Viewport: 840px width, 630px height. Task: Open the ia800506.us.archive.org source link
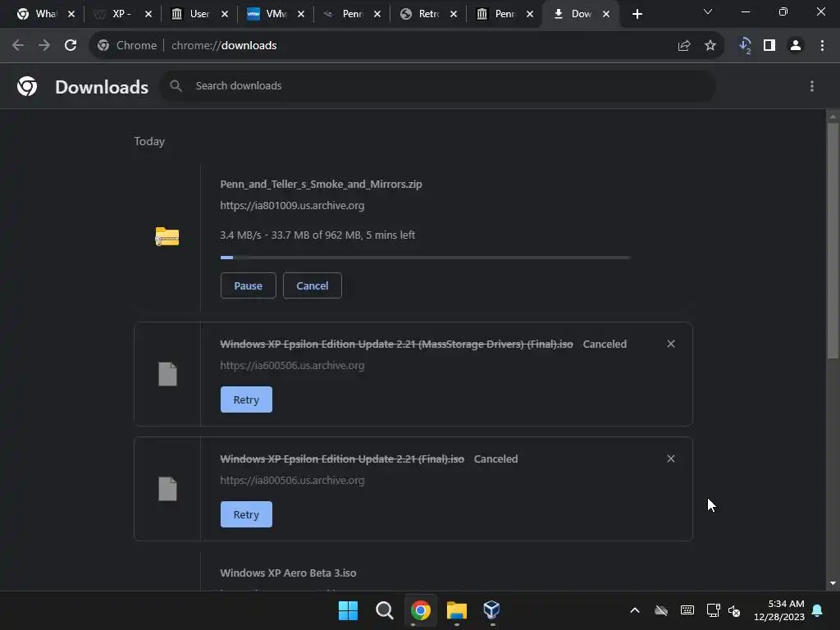(x=292, y=481)
